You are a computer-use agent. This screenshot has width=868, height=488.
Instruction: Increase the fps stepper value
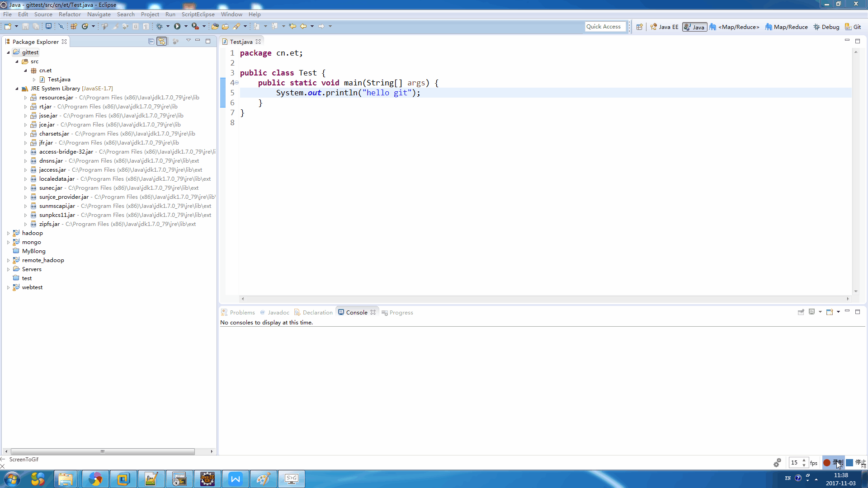(804, 460)
